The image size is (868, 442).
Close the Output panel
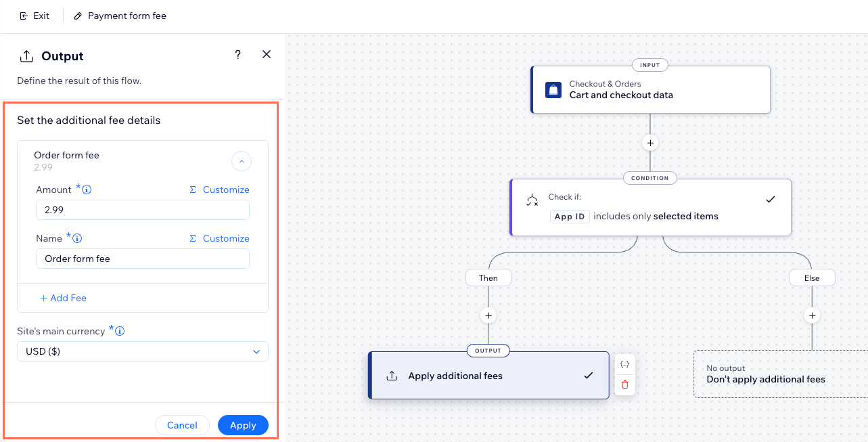click(267, 55)
